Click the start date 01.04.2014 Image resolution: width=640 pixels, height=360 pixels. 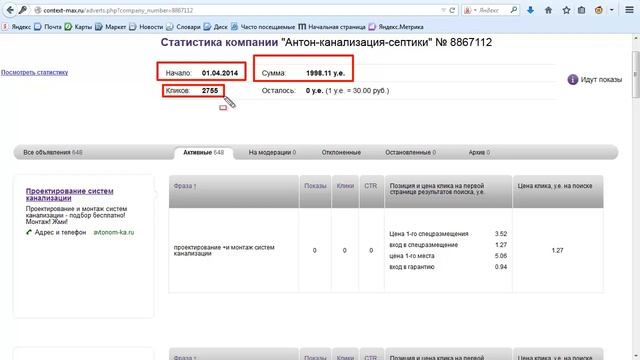click(x=220, y=73)
